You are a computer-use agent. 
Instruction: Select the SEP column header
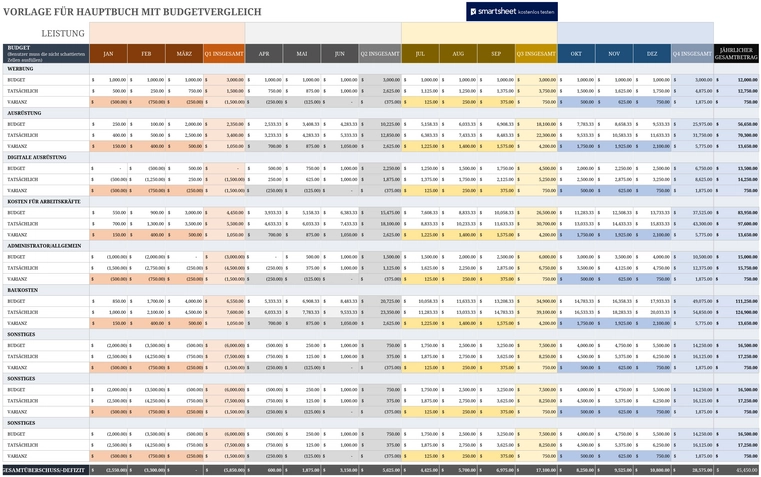[496, 54]
